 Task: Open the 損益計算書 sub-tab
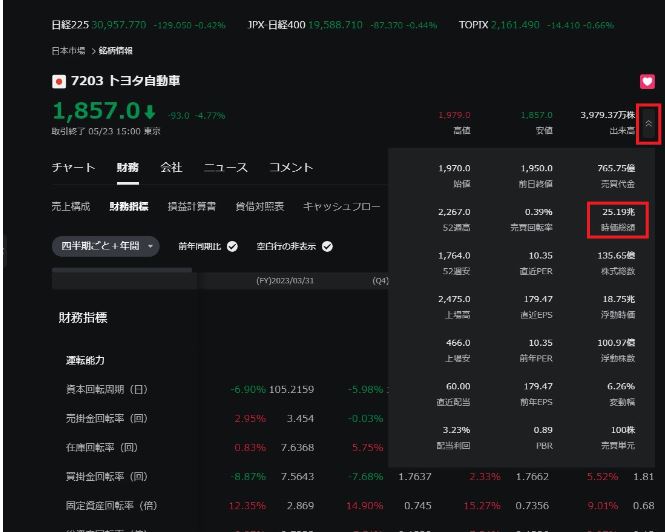coord(192,207)
